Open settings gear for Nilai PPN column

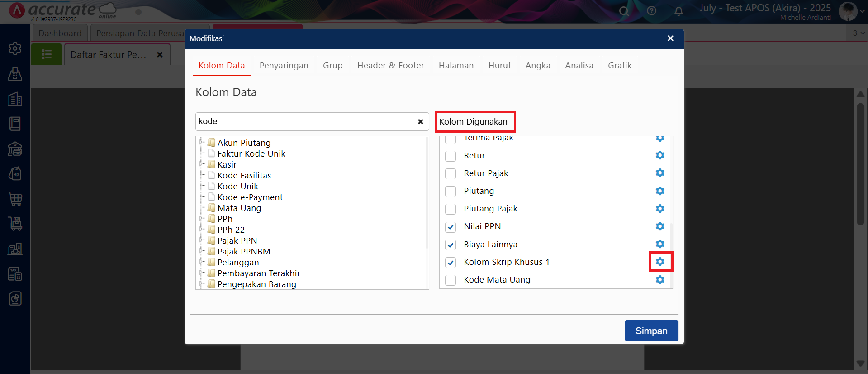[660, 226]
